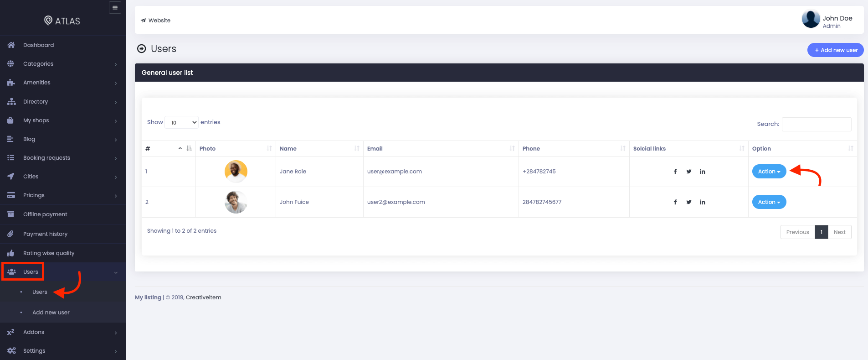
Task: Expand the Addons submenu chevron
Action: (116, 333)
